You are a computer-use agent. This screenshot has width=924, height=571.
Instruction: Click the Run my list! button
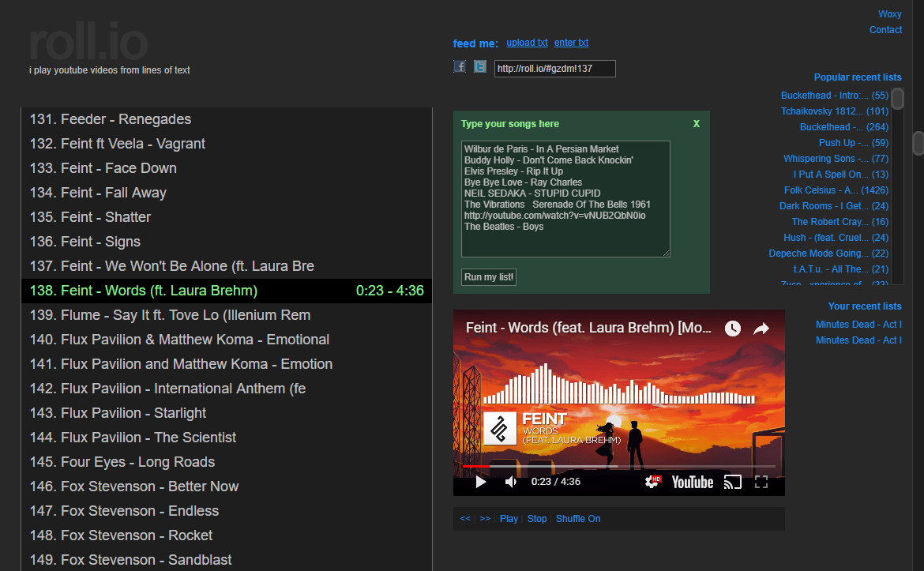point(489,277)
